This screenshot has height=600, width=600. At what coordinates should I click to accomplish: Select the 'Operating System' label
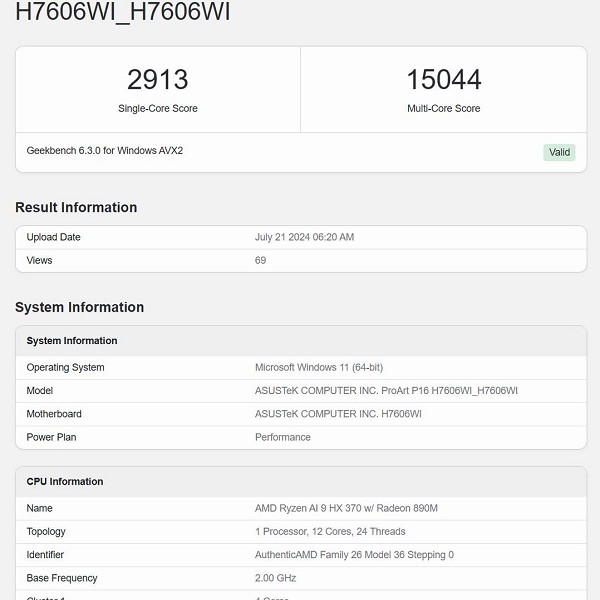[65, 367]
